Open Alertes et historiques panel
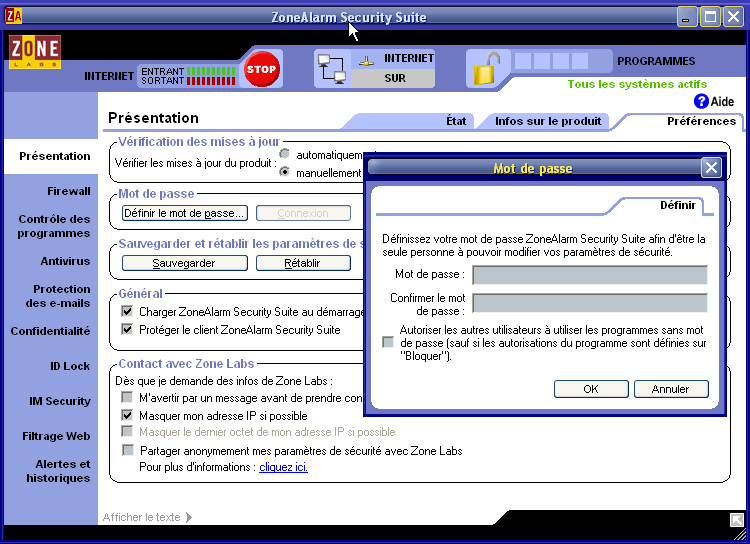The width and height of the screenshot is (750, 544). [x=58, y=471]
